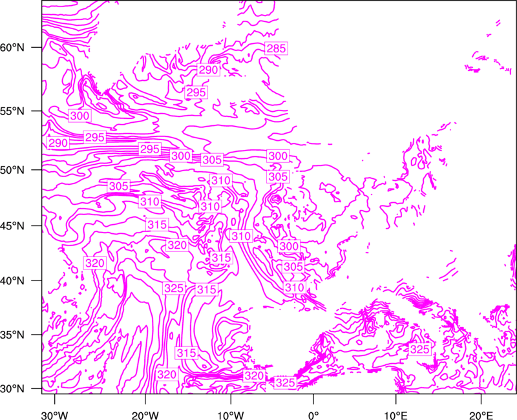
Task: Select the 300 label between 295 and 305 labels
Action: pos(181,156)
